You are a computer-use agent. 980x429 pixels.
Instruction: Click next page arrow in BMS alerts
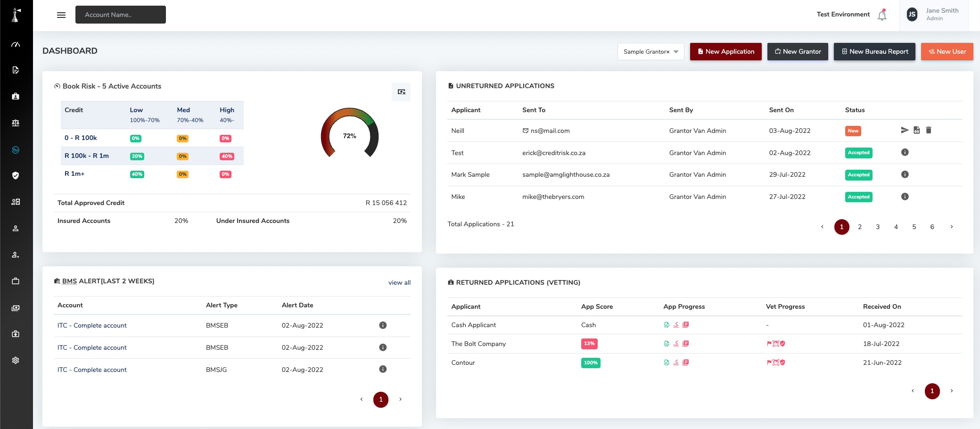click(401, 399)
